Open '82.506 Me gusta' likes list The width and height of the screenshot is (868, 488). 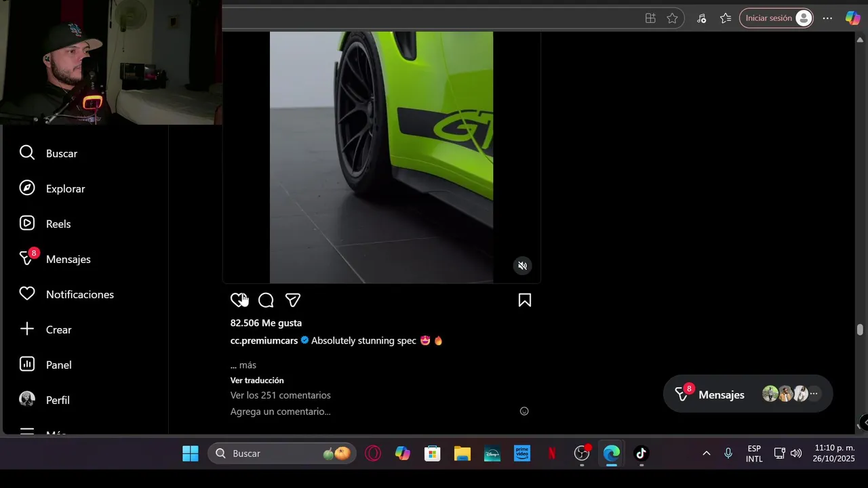(266, 323)
